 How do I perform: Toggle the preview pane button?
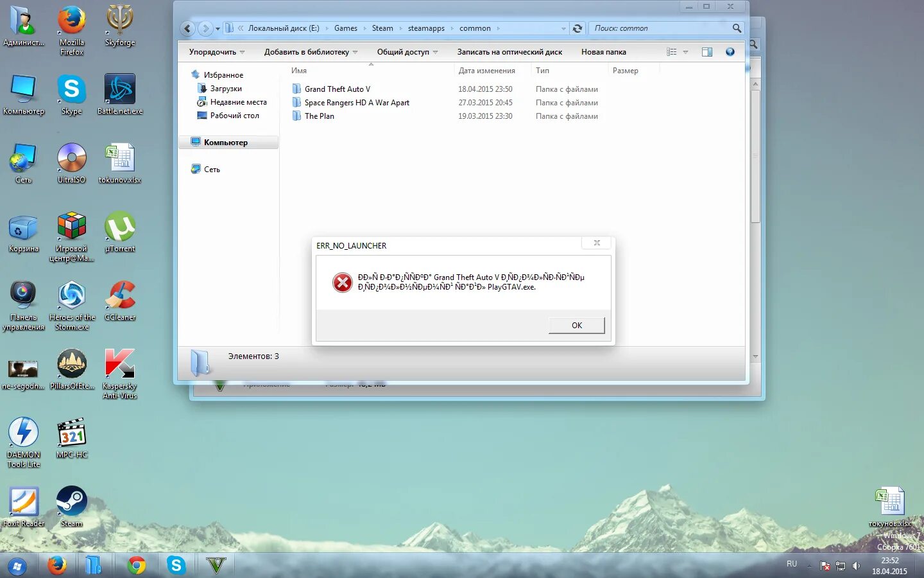[x=707, y=52]
